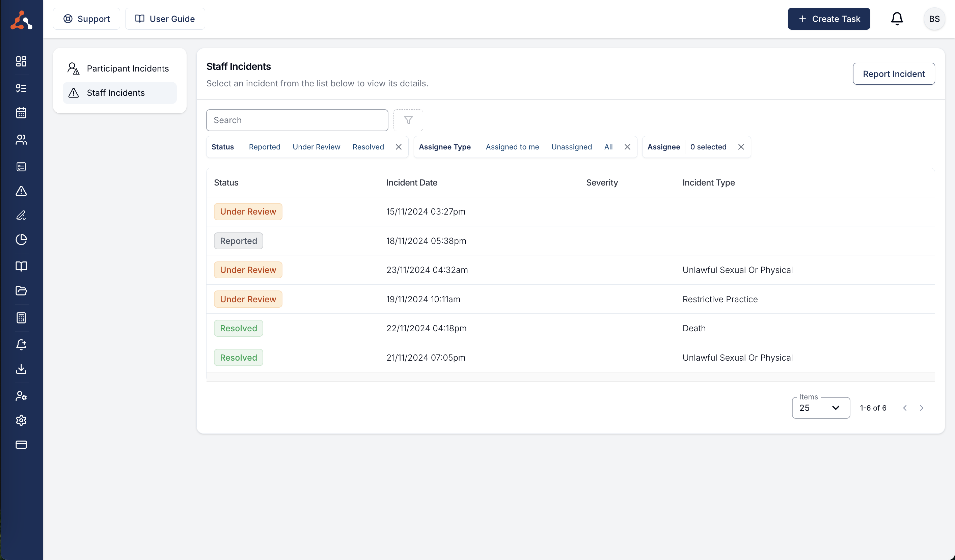Image resolution: width=955 pixels, height=560 pixels.
Task: Toggle the Reported status filter
Action: (x=264, y=147)
